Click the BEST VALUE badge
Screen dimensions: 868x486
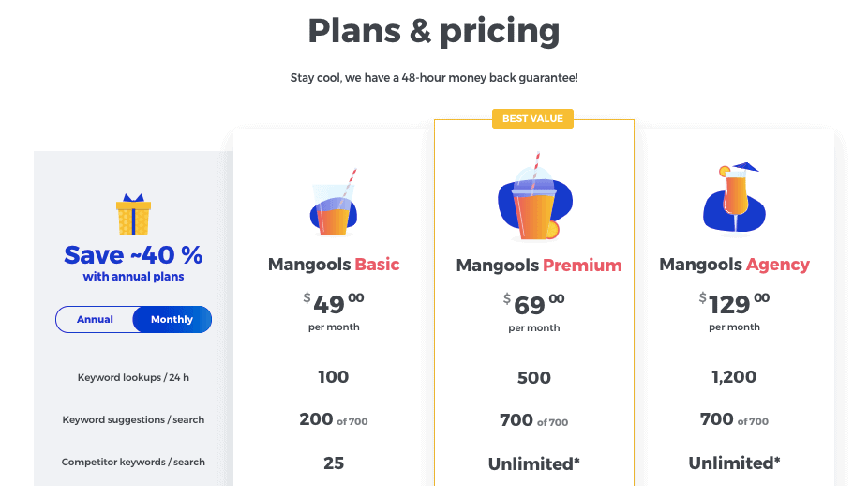532,118
